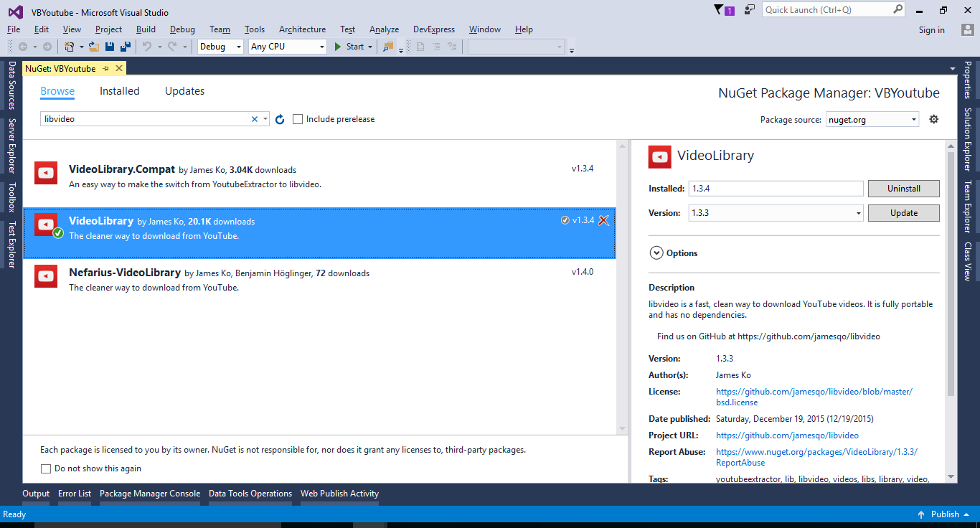The width and height of the screenshot is (980, 528).
Task: Toggle the Include prerelease checkbox
Action: pyautogui.click(x=298, y=119)
